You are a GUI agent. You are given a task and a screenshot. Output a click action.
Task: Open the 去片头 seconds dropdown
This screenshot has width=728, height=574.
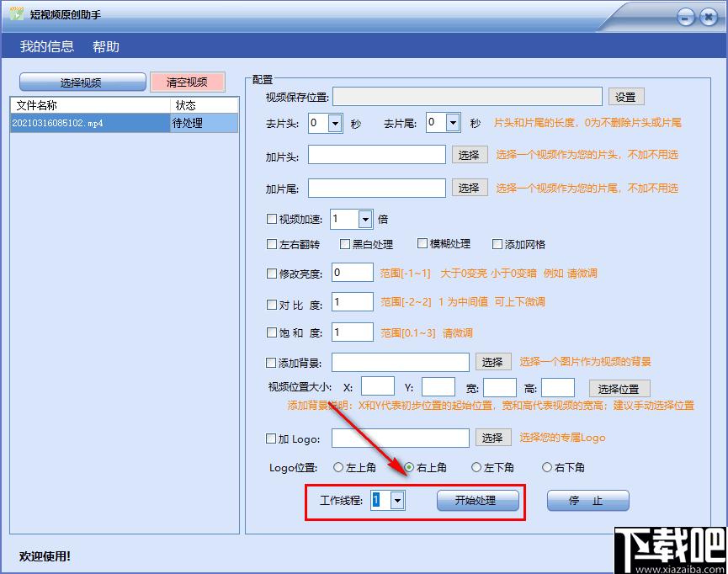click(x=335, y=123)
